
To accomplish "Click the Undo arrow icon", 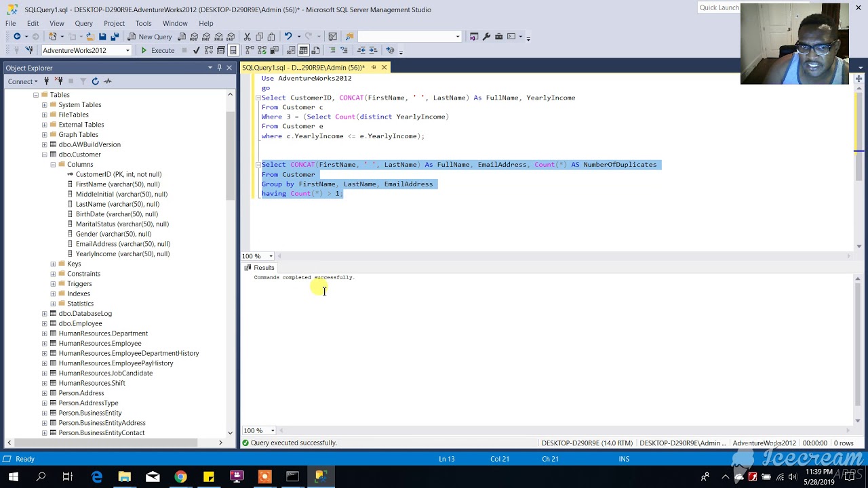I will [x=288, y=37].
